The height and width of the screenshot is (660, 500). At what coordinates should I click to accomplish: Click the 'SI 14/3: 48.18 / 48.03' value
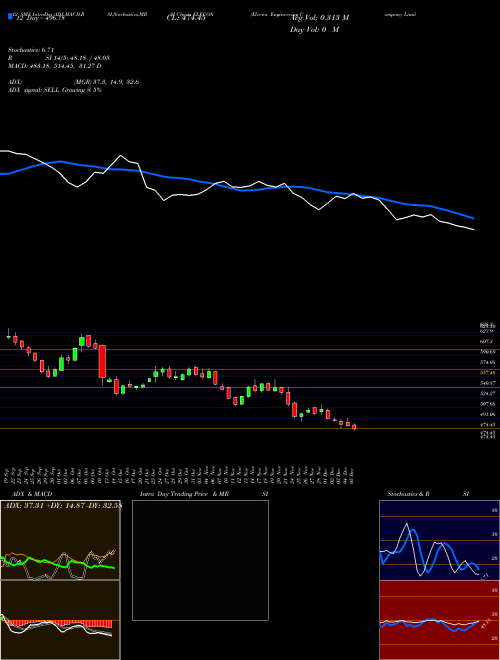coord(77,58)
